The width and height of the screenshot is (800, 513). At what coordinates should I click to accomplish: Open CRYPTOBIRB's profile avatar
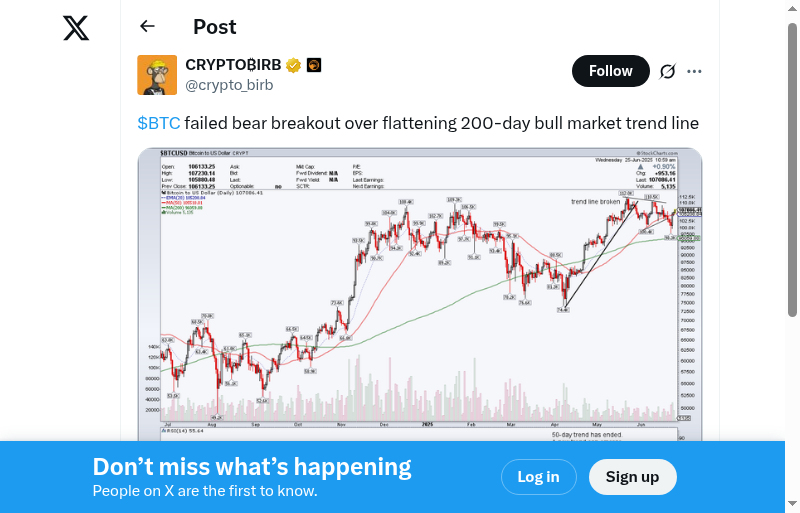157,75
